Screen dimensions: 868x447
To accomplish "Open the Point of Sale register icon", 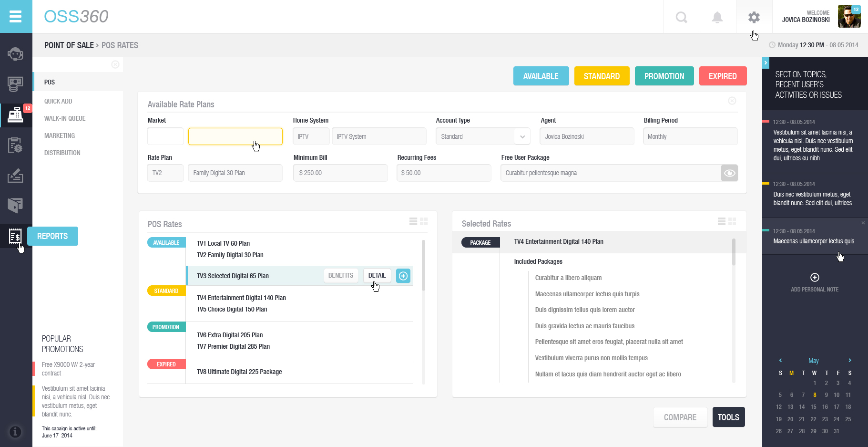I will tap(15, 114).
